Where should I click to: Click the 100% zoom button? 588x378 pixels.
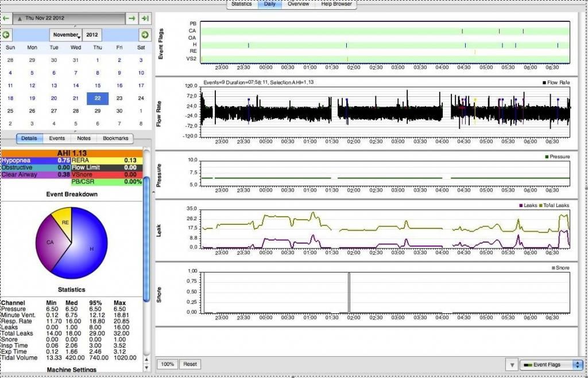pos(168,364)
